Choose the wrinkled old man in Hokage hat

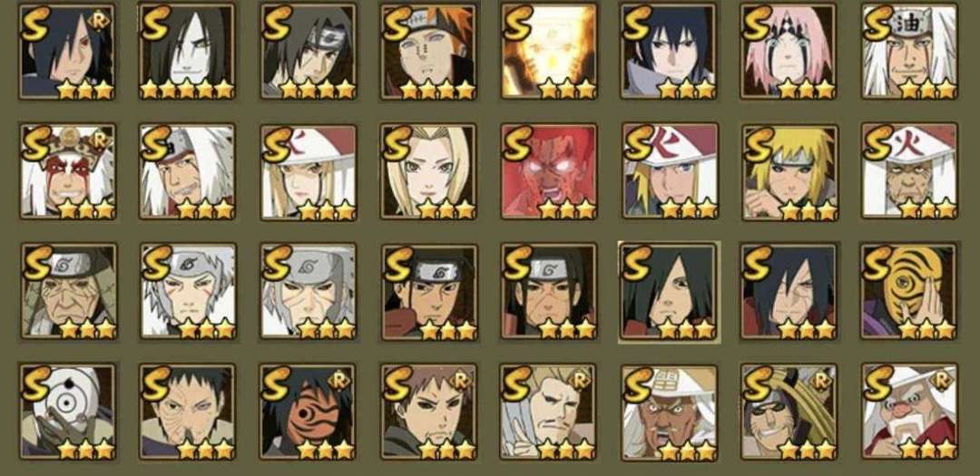tap(908, 171)
